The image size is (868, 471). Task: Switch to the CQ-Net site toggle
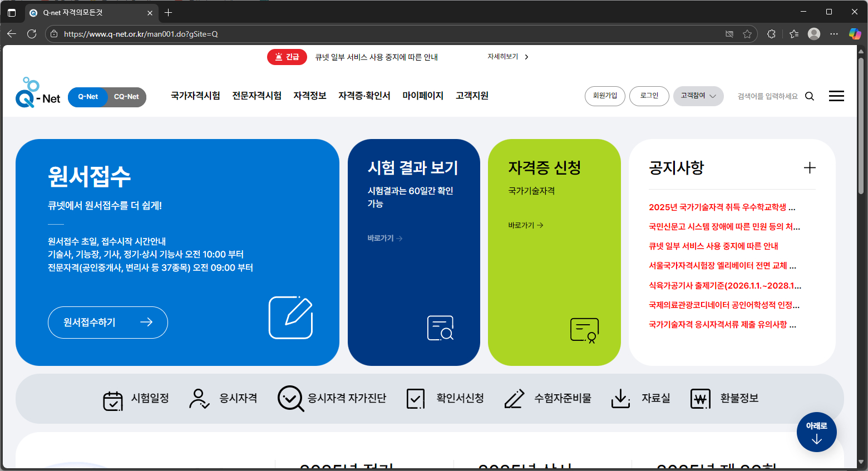[x=127, y=97]
